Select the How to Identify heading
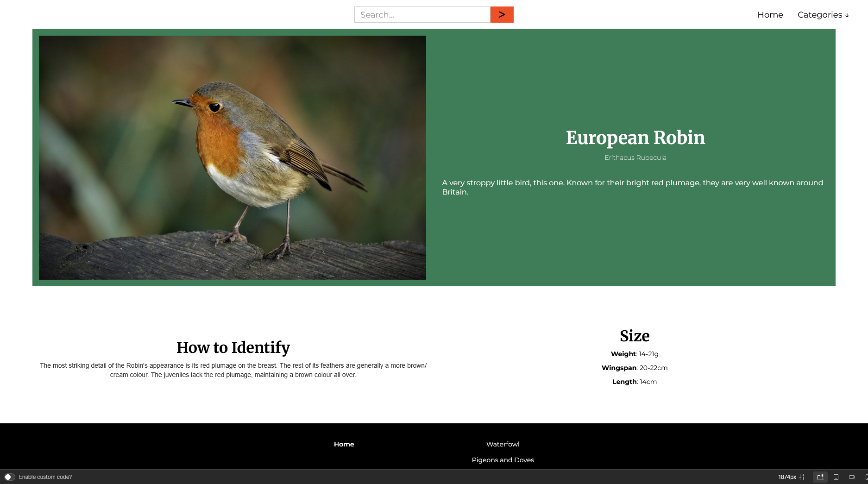The width and height of the screenshot is (868, 484). [x=233, y=347]
